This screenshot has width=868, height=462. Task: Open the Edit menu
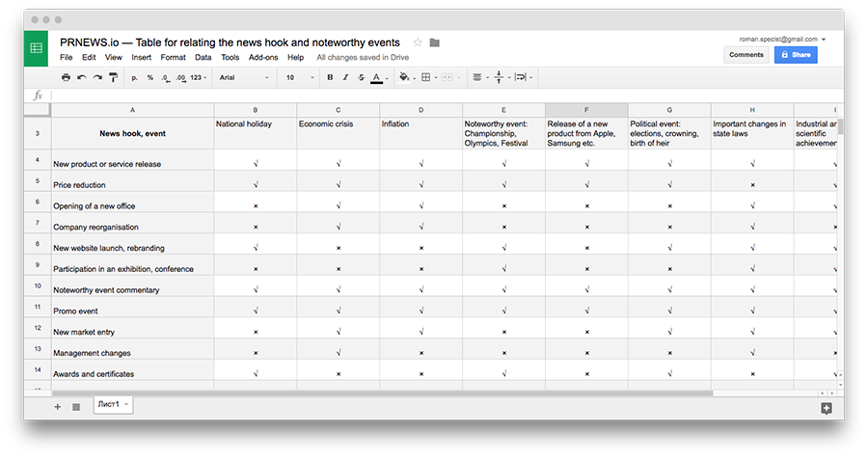tap(89, 58)
